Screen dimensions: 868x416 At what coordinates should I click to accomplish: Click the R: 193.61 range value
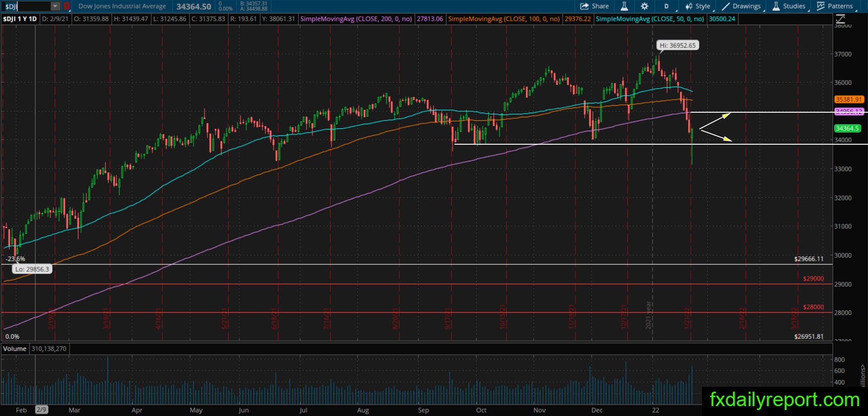243,19
